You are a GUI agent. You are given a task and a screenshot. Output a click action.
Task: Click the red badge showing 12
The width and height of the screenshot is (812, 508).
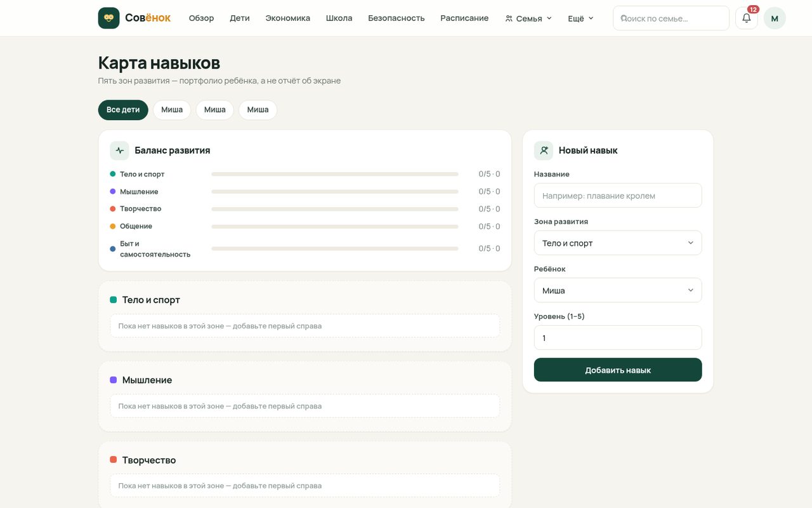click(x=753, y=10)
